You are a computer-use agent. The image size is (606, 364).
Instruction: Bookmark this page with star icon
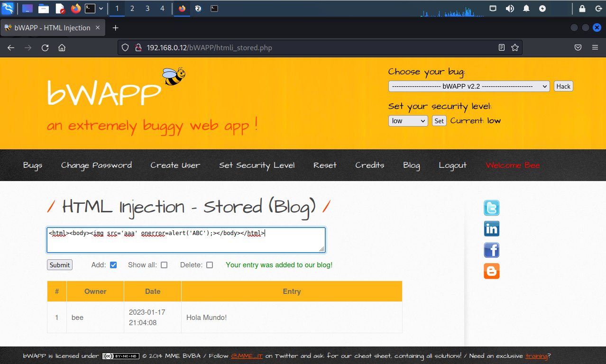click(x=514, y=47)
